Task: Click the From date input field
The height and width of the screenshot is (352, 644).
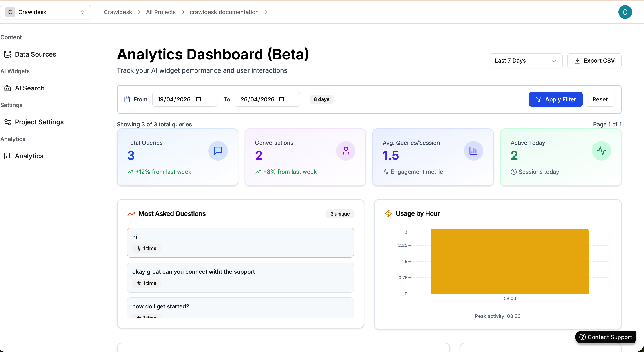Action: [174, 99]
